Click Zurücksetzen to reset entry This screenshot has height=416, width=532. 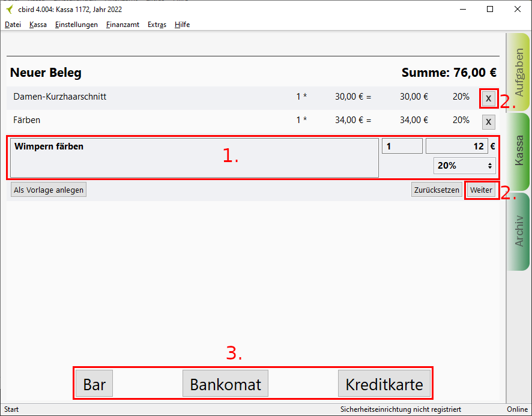437,190
